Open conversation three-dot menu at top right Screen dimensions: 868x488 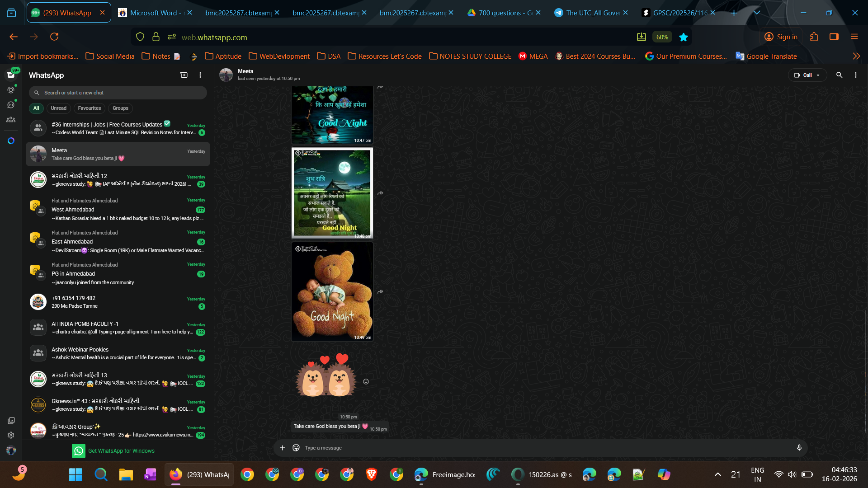tap(855, 75)
